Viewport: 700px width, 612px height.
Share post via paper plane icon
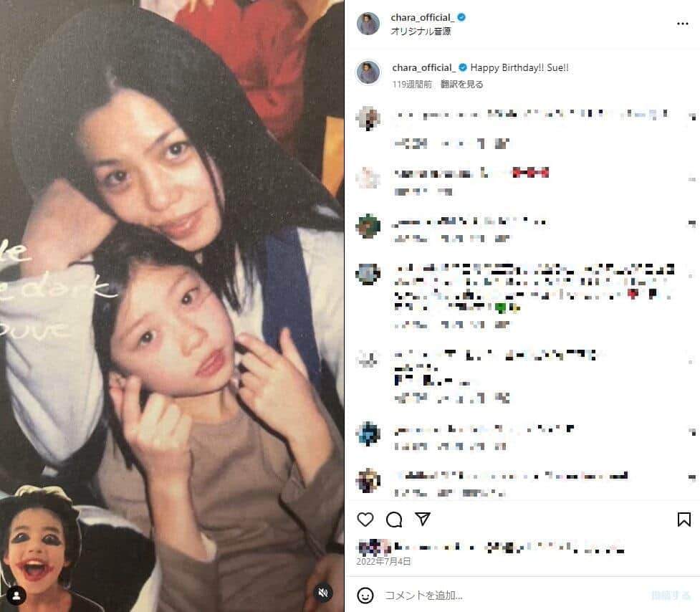pyautogui.click(x=422, y=519)
